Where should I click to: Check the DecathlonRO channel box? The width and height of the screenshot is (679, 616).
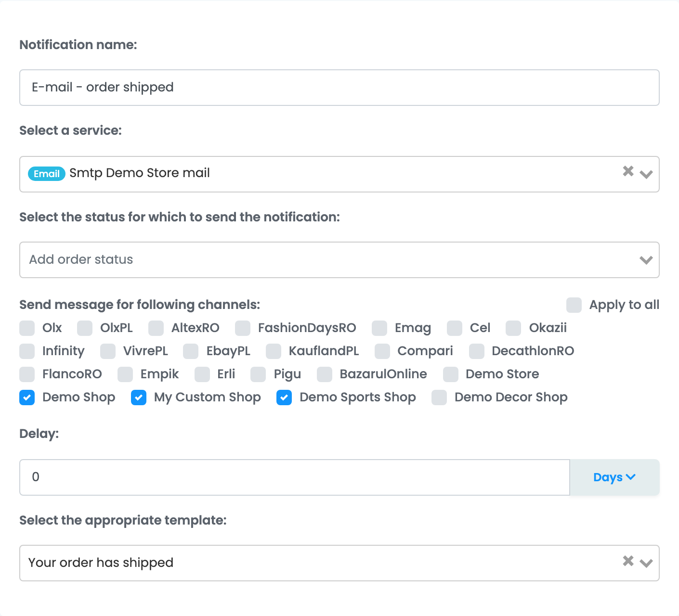[477, 351]
